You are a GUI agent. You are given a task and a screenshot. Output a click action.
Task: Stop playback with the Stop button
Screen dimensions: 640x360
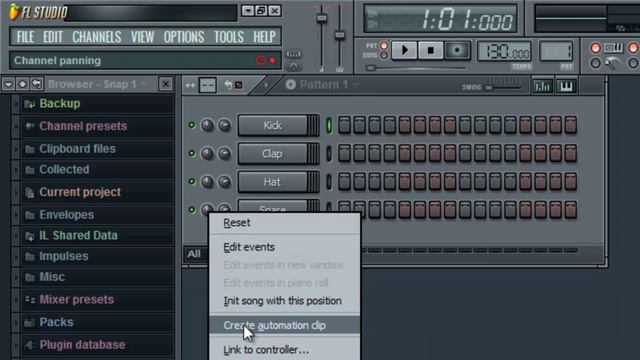tap(430, 50)
